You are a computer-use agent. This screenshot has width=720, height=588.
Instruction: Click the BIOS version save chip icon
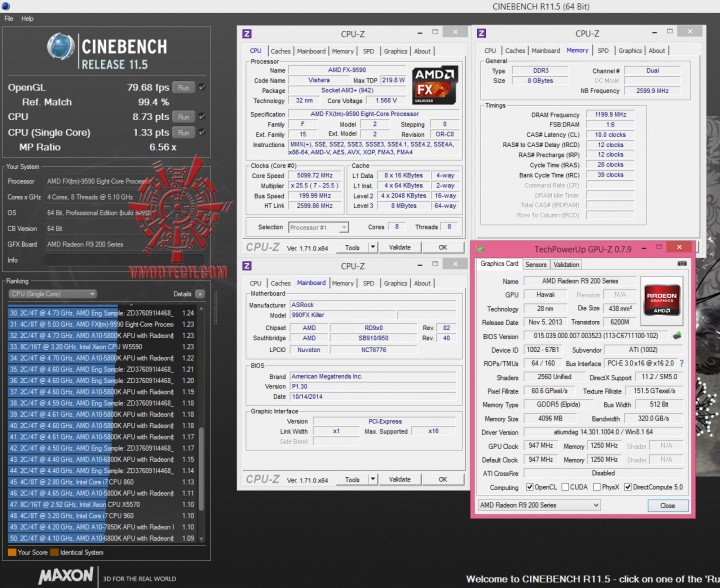tap(677, 336)
